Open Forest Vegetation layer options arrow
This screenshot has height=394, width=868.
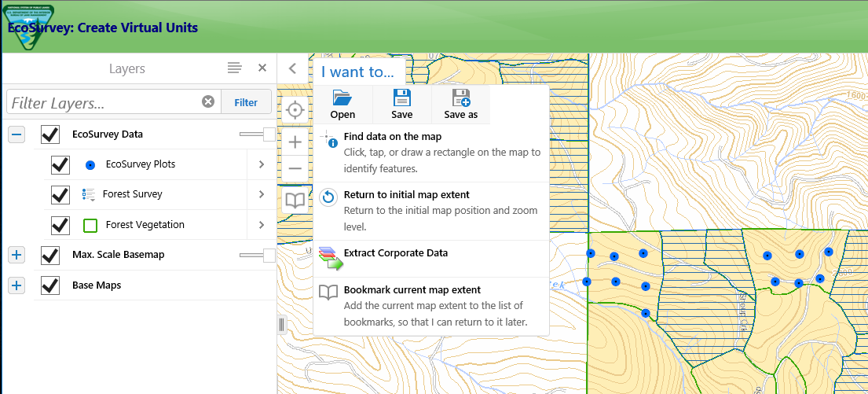(x=262, y=225)
